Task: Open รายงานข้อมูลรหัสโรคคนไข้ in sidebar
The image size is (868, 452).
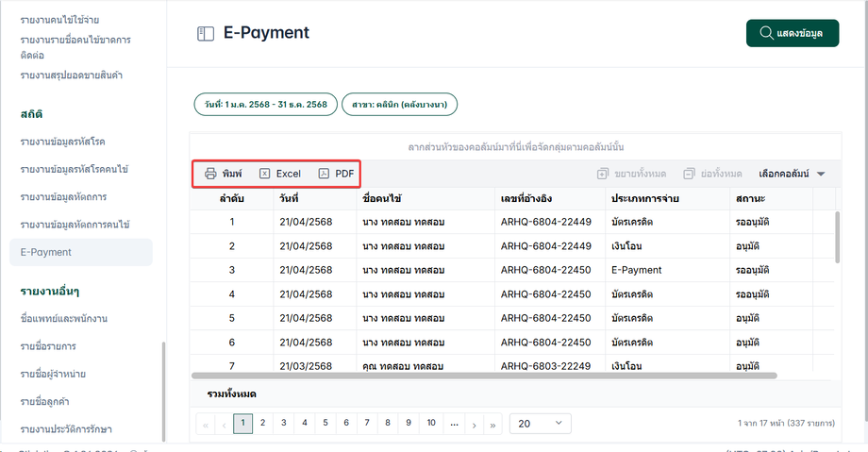Action: tap(75, 170)
